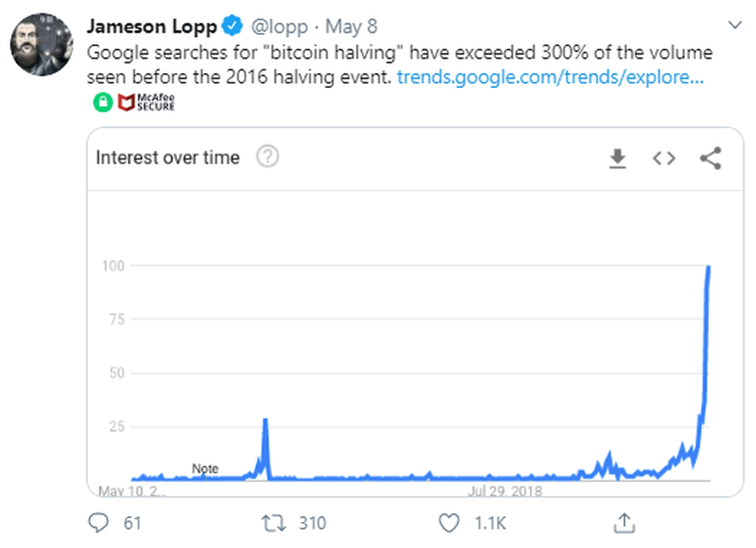
Task: Expand the tweet options chevron menu
Action: [734, 23]
